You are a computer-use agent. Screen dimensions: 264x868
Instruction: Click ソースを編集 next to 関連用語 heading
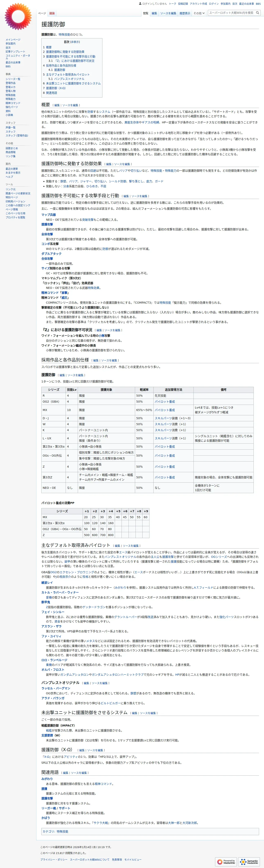(x=79, y=773)
